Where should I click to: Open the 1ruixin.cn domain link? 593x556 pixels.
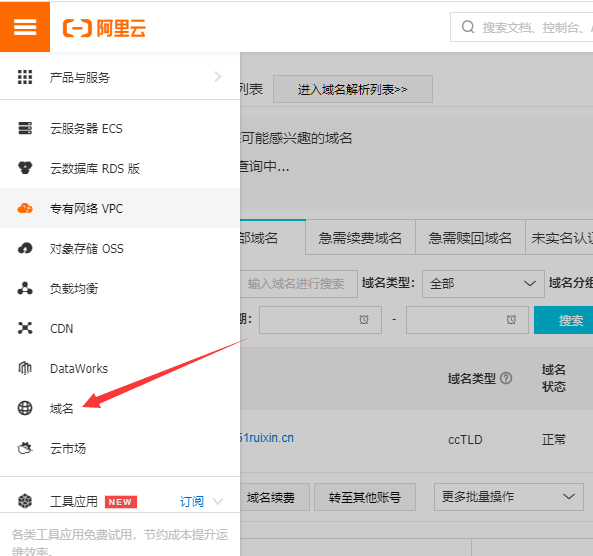267,438
